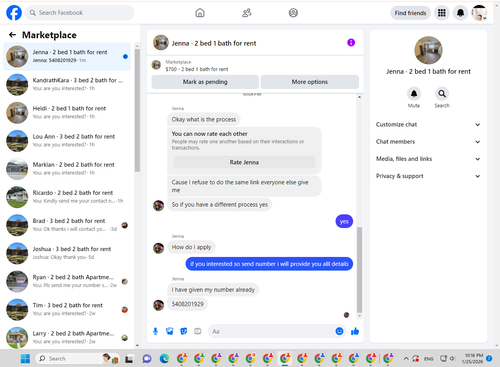Screen dimensions: 500x367
Task: Attach a photo with the image icon
Action: pos(170,331)
